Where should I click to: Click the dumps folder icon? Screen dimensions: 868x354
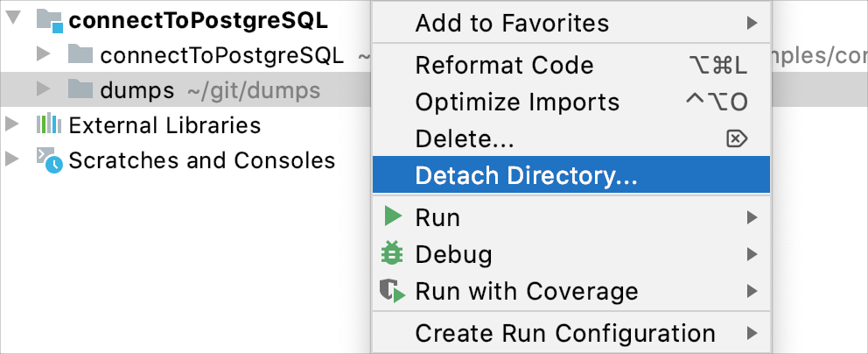tap(80, 90)
